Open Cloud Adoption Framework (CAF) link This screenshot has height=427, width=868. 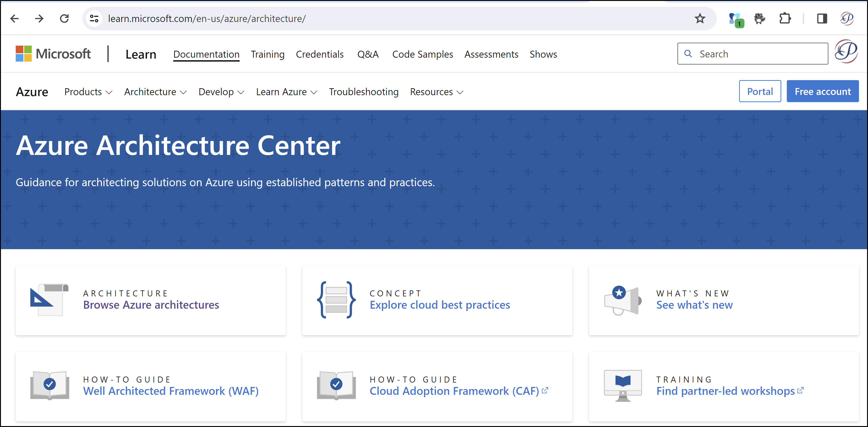coord(454,391)
